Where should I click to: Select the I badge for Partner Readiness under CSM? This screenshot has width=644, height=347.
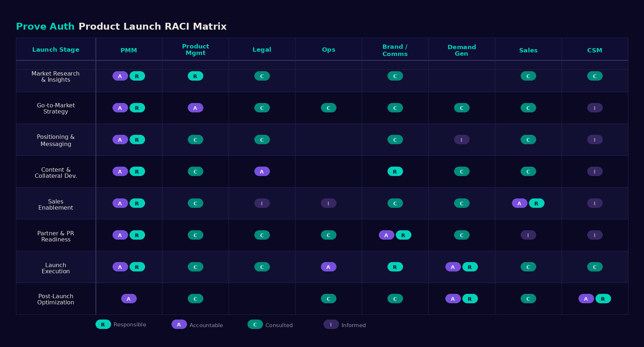click(x=595, y=235)
